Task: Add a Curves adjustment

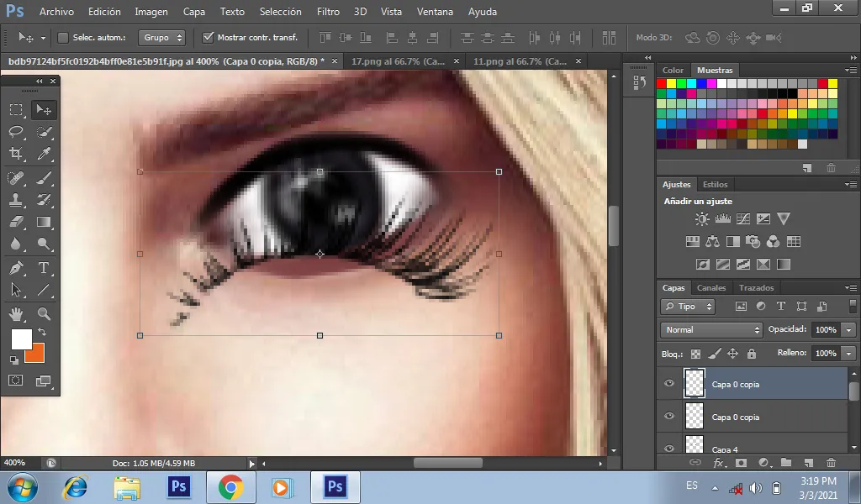Action: click(743, 219)
